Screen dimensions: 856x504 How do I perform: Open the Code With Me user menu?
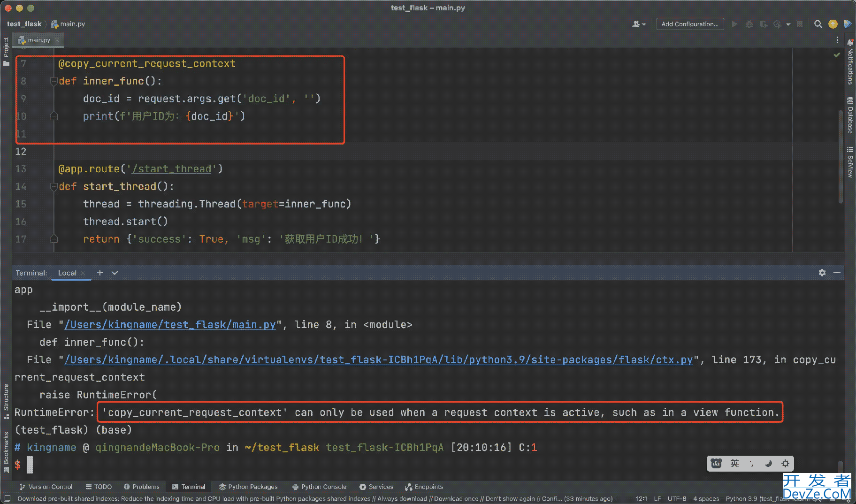(x=639, y=24)
